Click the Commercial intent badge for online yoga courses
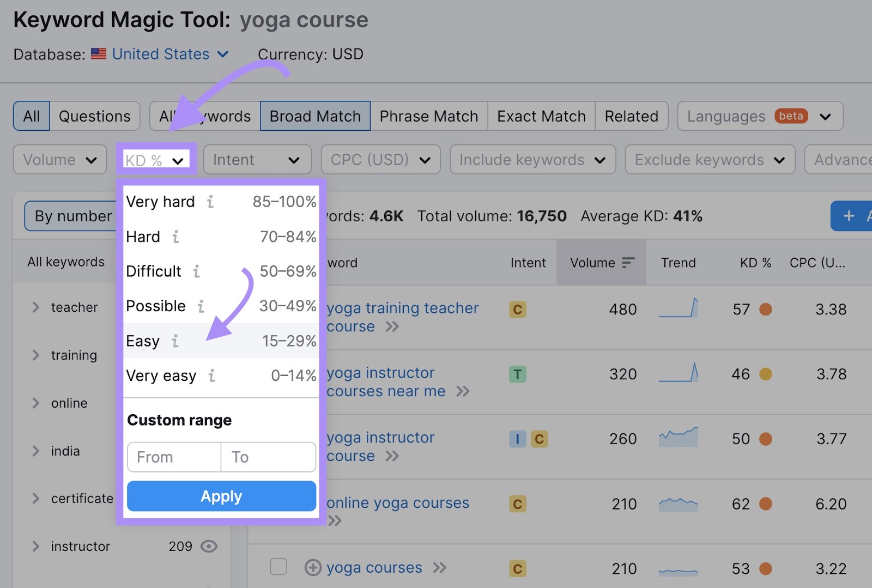 click(517, 504)
